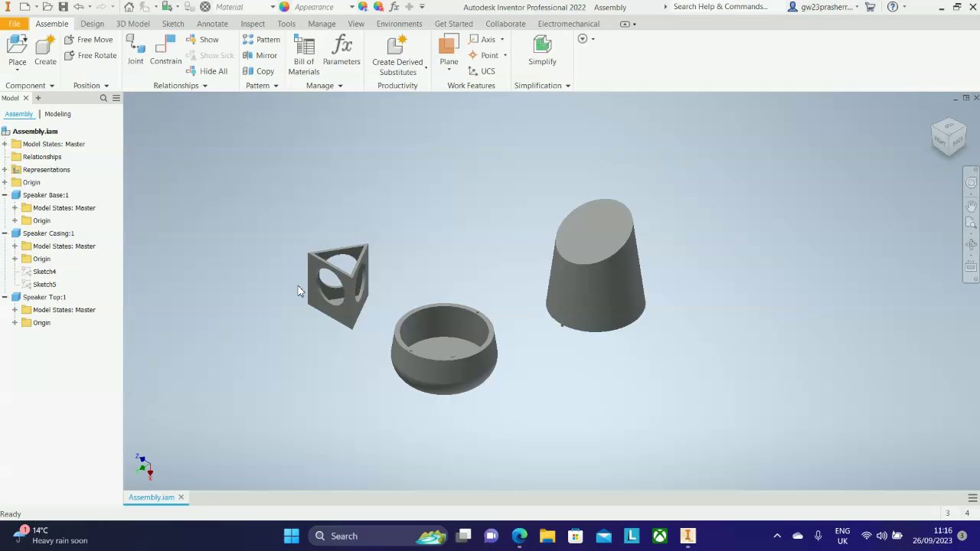Open Bill of Materials
The image size is (980, 551).
tap(304, 47)
